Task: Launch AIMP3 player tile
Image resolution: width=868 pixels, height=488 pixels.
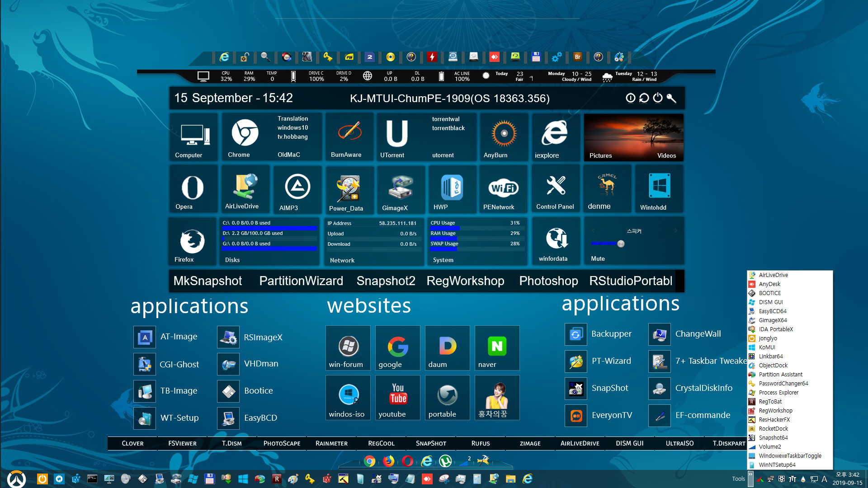Action: [x=297, y=189]
